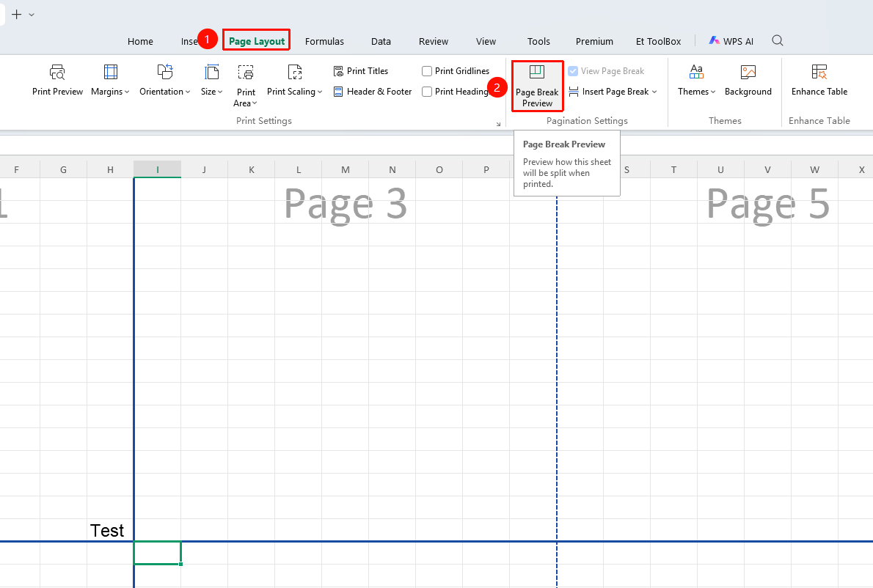873x588 pixels.
Task: Open the Review tab
Action: tap(433, 41)
